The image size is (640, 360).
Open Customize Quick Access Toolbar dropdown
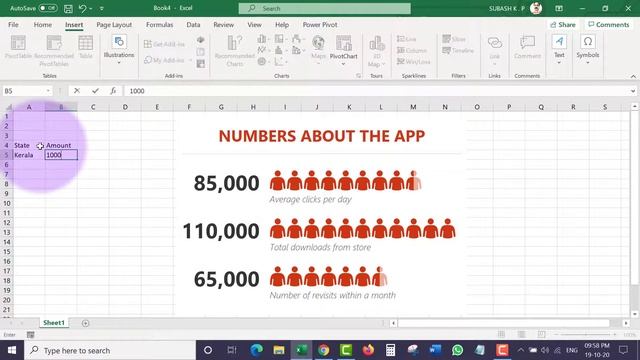tap(102, 9)
